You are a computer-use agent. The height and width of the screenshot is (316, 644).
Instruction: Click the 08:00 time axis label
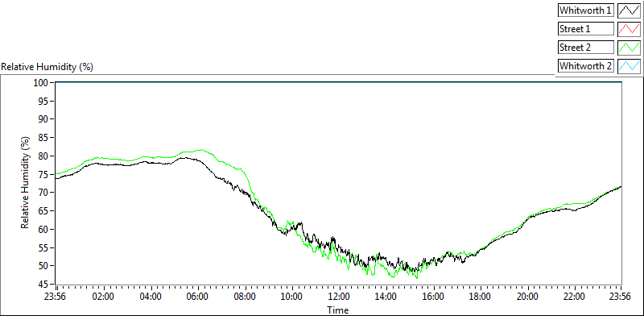point(246,297)
